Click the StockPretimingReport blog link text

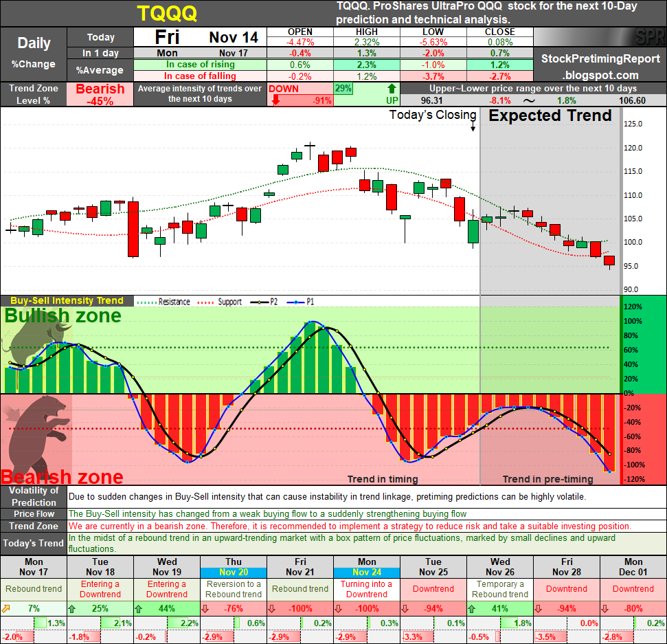(600, 58)
